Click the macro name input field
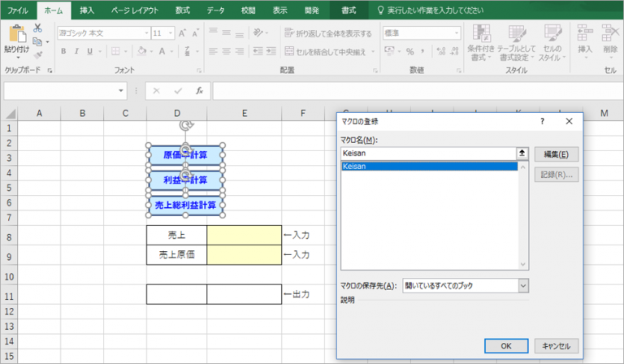Viewport: 624px width, 364px height. pyautogui.click(x=427, y=154)
